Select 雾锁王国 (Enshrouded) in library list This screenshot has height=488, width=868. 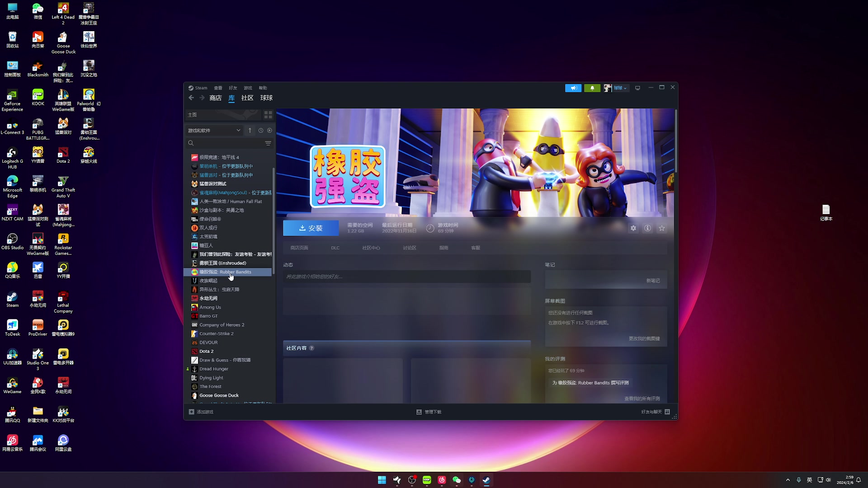[228, 263]
